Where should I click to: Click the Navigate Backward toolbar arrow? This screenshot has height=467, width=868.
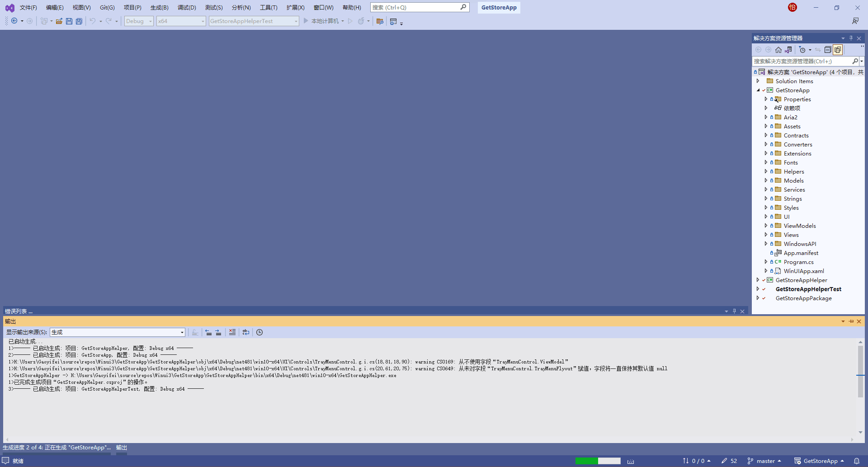pos(14,21)
